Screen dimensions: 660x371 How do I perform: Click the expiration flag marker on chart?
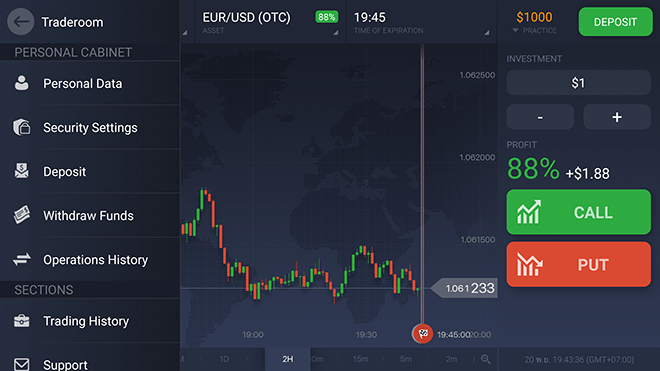(422, 334)
